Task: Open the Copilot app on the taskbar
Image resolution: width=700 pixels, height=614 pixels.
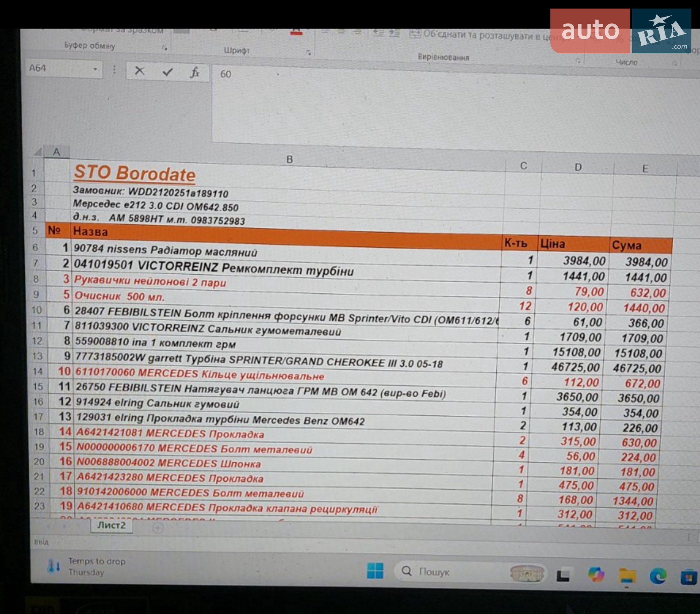Action: [x=596, y=574]
